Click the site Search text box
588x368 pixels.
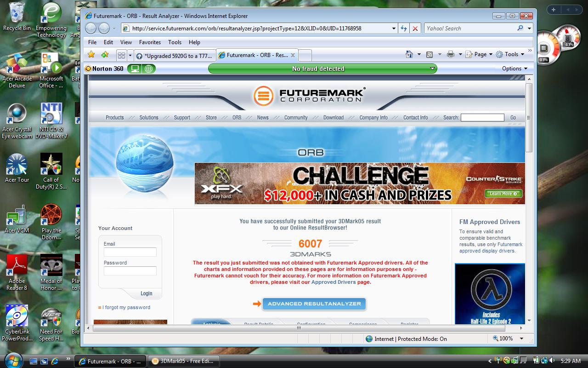[482, 118]
